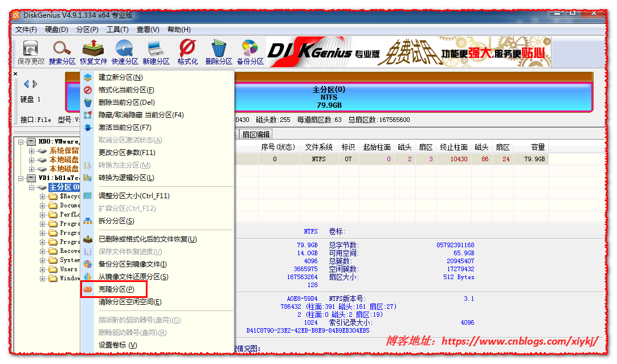The image size is (617, 364).
Task: Open the 查看(V) menu
Action: click(x=148, y=30)
